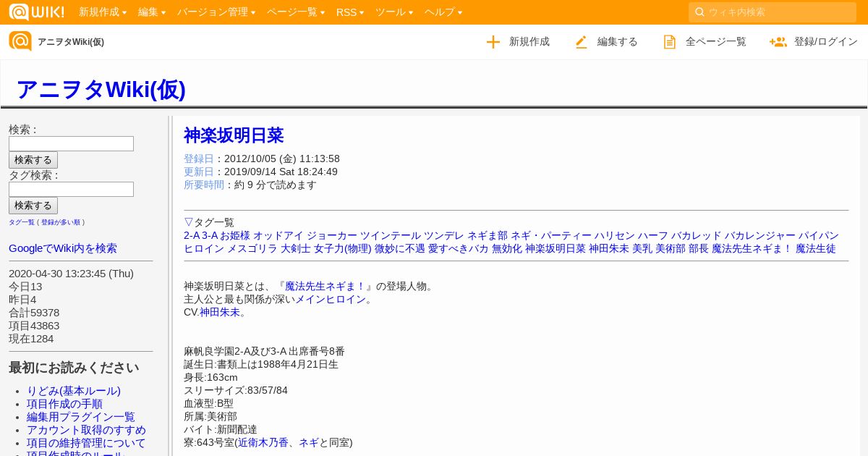Expand the バージョン管理 menu

tap(216, 12)
